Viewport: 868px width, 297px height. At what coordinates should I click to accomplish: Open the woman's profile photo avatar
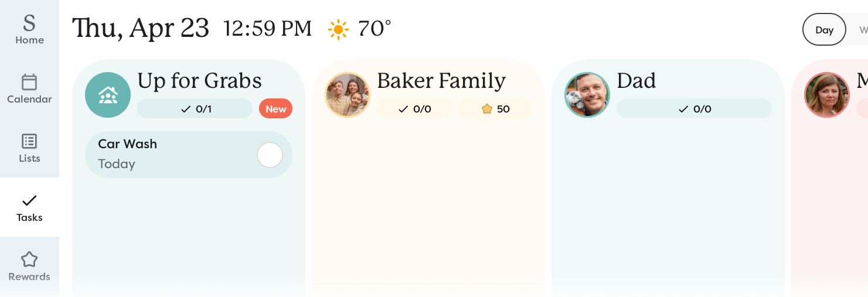pyautogui.click(x=827, y=95)
